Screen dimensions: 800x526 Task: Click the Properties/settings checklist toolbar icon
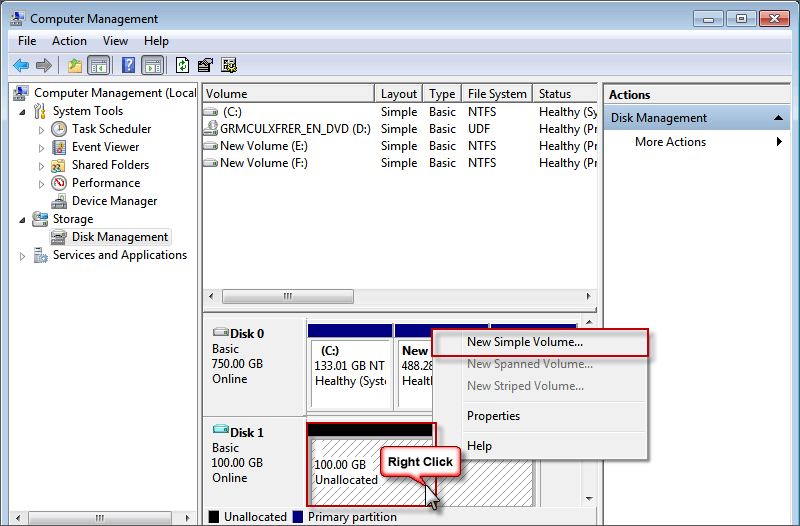pos(205,65)
